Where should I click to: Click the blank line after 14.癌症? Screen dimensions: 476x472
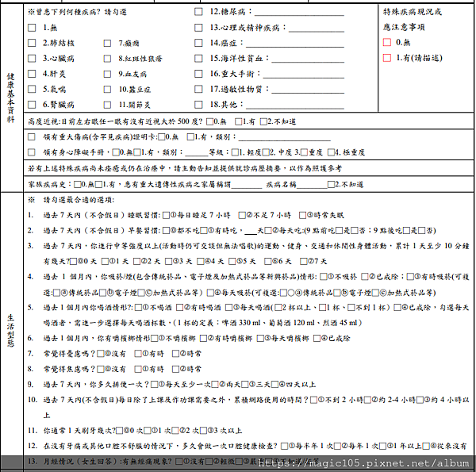(295, 44)
